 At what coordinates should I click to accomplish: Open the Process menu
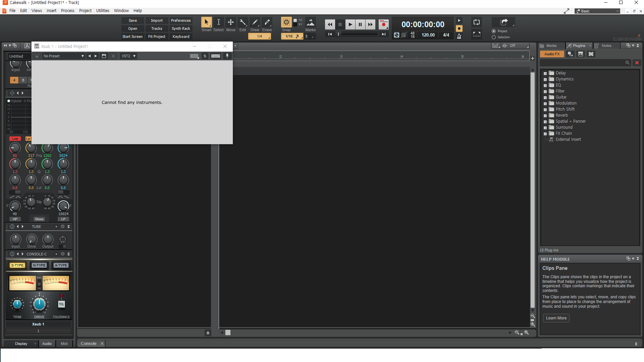[68, 11]
